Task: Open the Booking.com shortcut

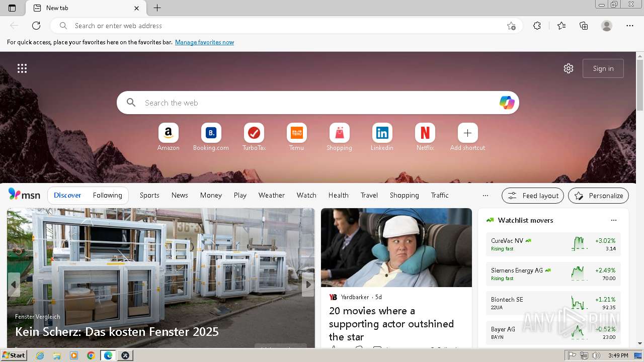Action: pyautogui.click(x=211, y=137)
